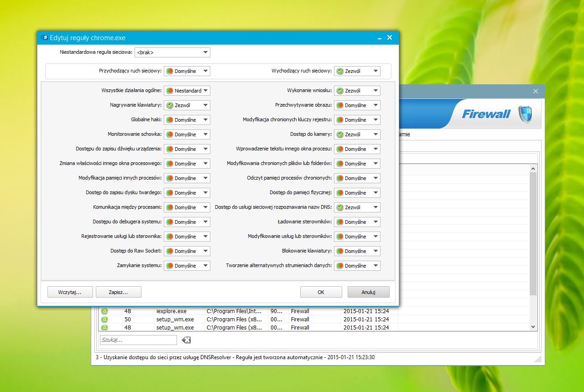
Task: Expand the Dostępu do debugera systemu dropdown
Action: pyautogui.click(x=187, y=222)
